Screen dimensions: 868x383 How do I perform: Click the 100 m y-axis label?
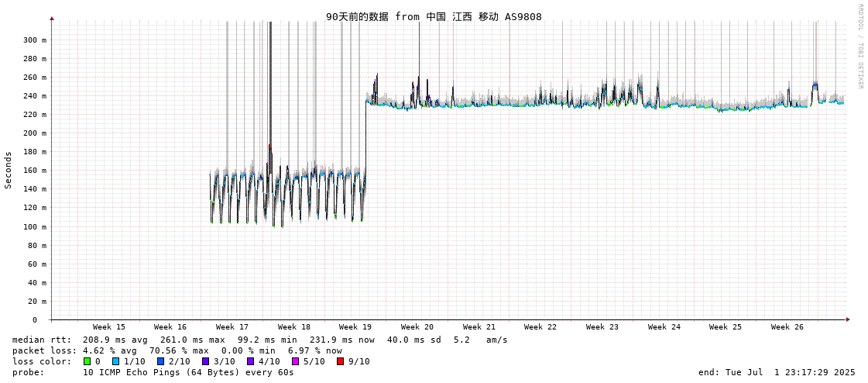tap(35, 226)
